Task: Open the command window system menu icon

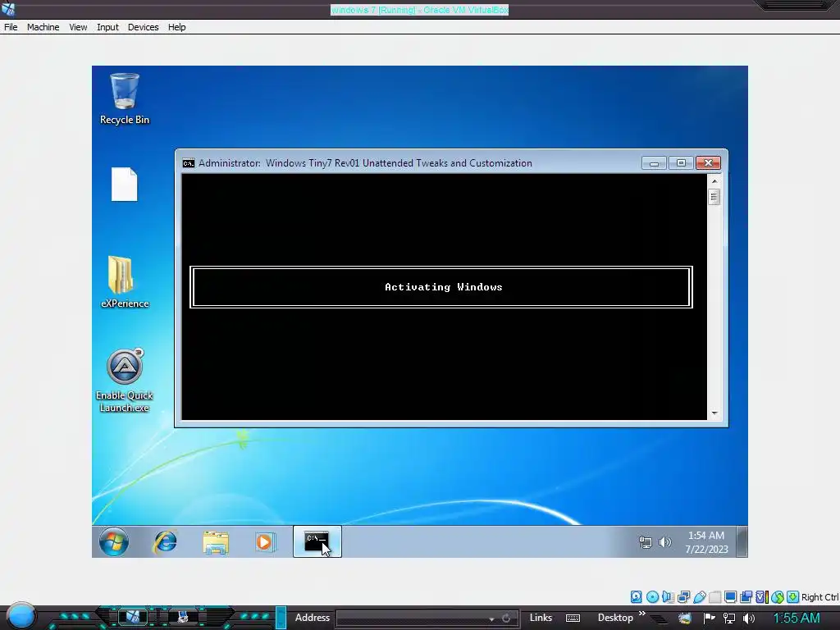Action: point(189,163)
